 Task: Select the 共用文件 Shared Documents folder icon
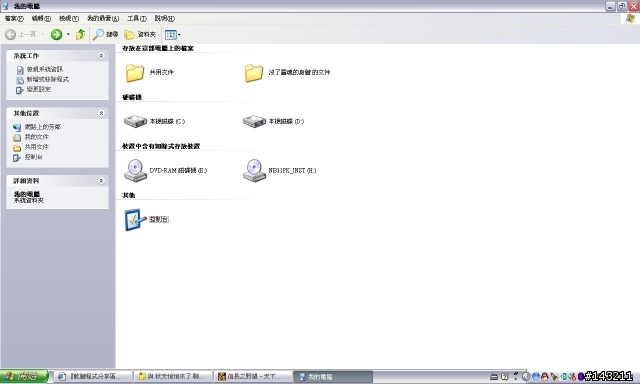[135, 73]
